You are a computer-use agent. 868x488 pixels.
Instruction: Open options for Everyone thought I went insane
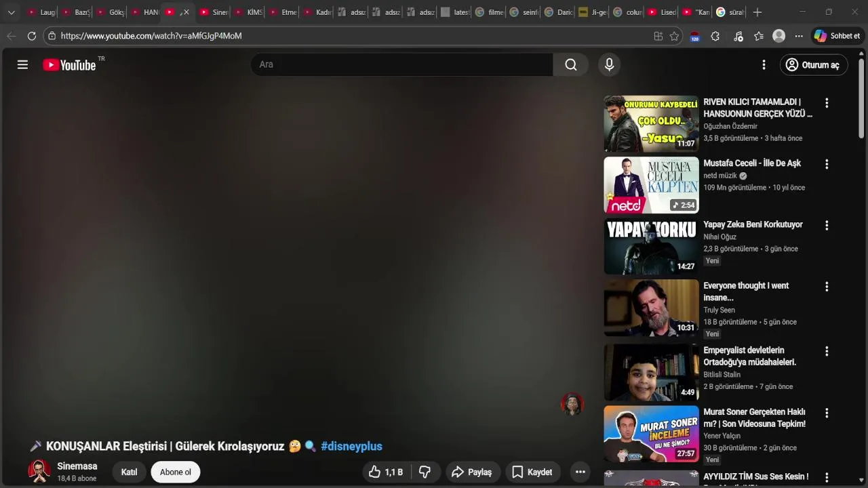point(826,287)
